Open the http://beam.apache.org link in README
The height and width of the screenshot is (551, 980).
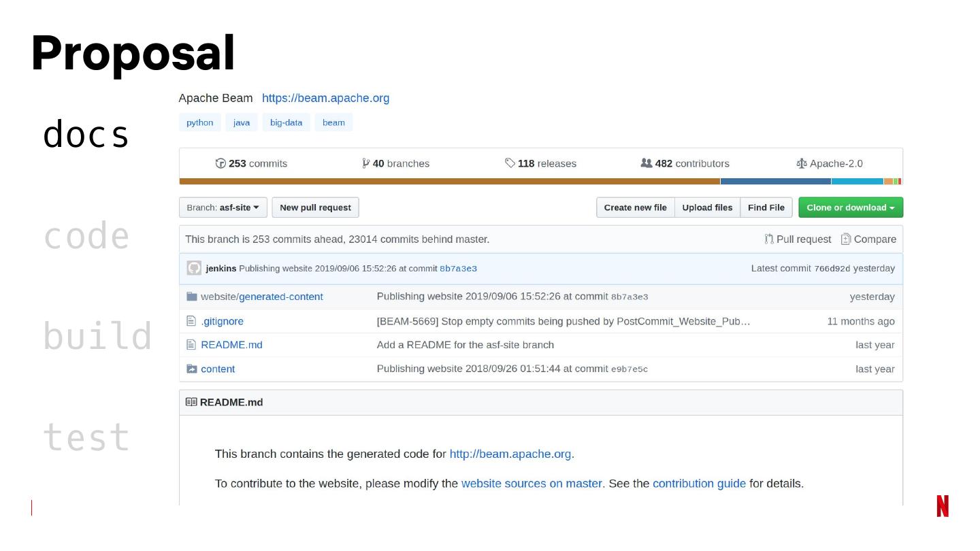point(510,454)
